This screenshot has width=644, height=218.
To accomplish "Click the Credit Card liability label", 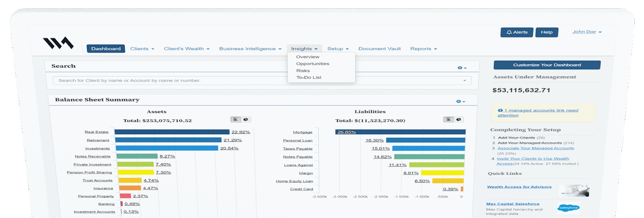I will [x=301, y=189].
